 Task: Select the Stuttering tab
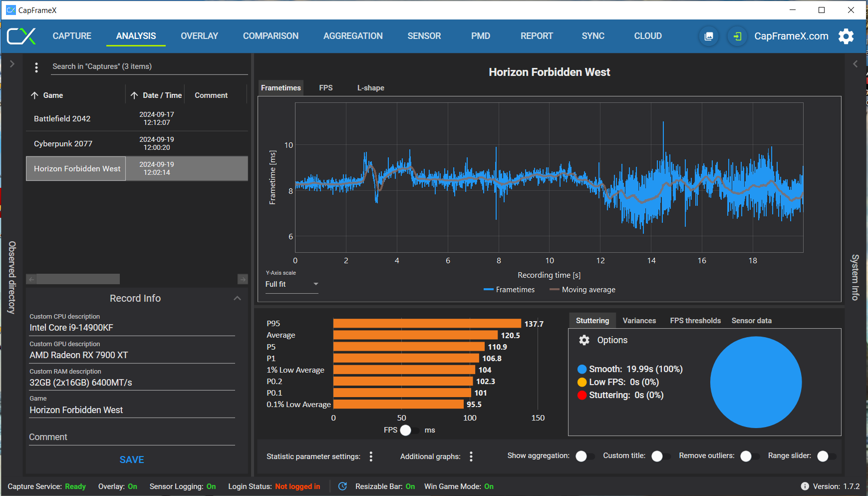pos(592,321)
